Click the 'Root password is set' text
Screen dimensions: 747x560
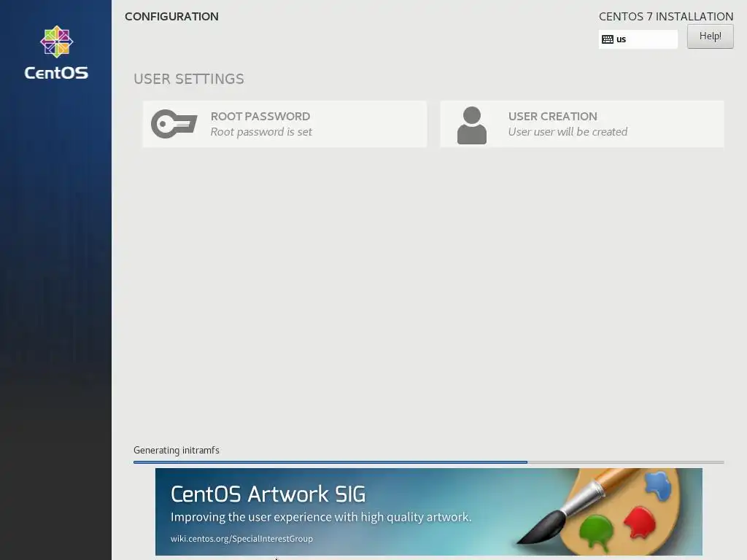261,132
